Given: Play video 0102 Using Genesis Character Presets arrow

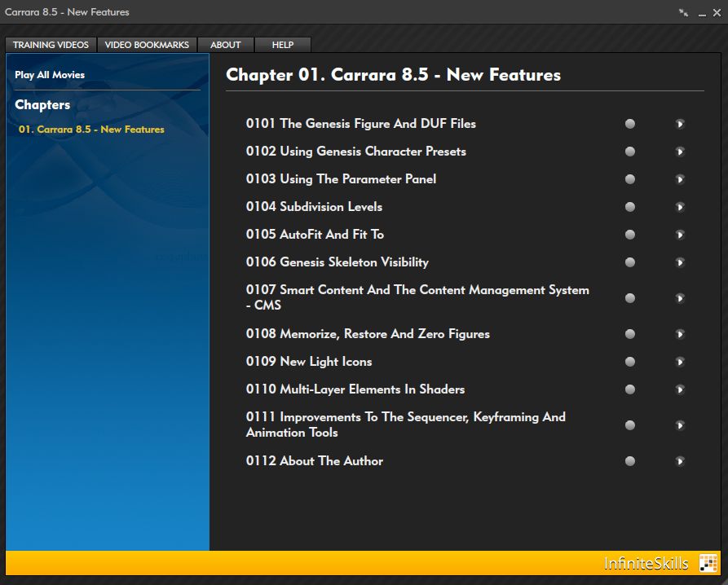Looking at the screenshot, I should (680, 152).
